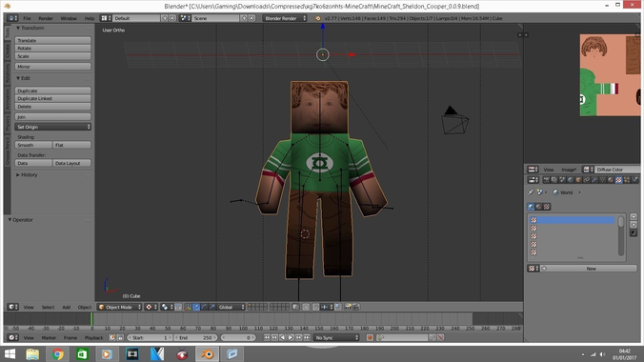Click the Smooth shading button
Screen dimensions: 644x362
click(33, 145)
